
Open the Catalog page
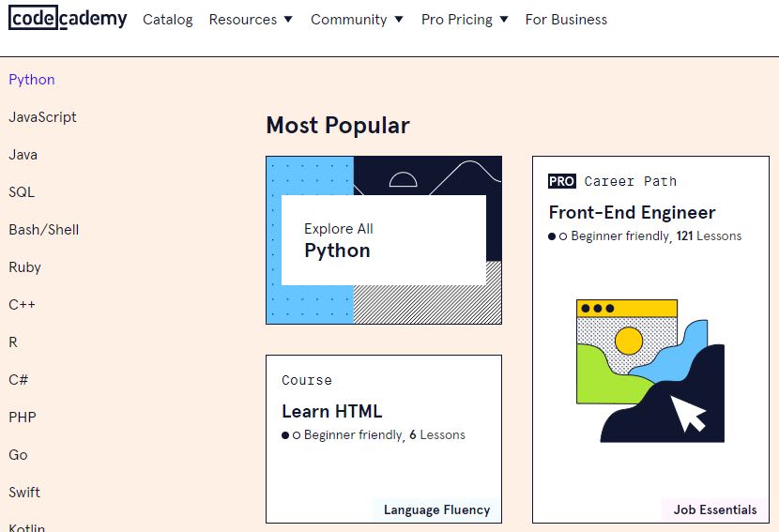[x=167, y=20]
